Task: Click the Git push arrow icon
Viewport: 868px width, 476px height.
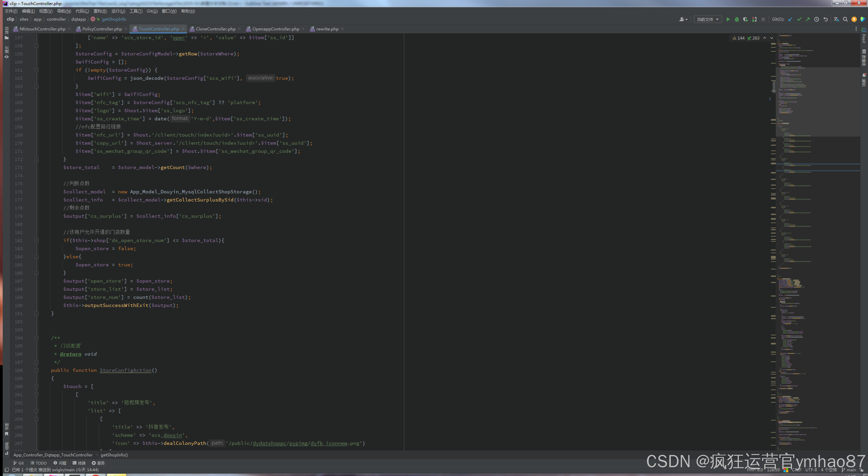Action: 808,19
